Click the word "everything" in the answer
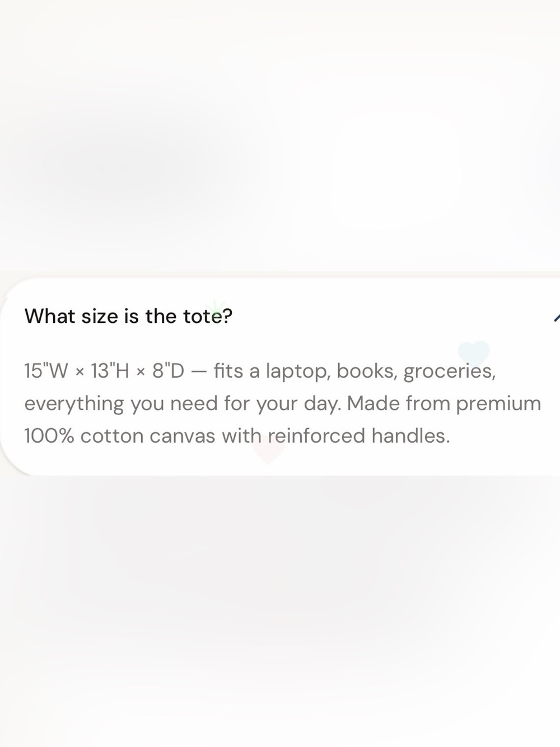This screenshot has width=560, height=747. (x=74, y=404)
